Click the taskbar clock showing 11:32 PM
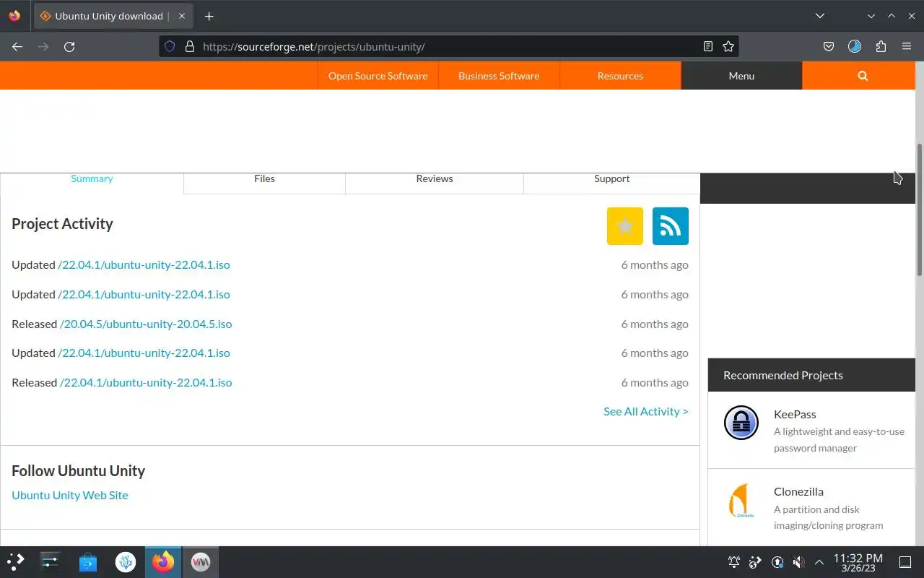924x578 pixels. [858, 562]
